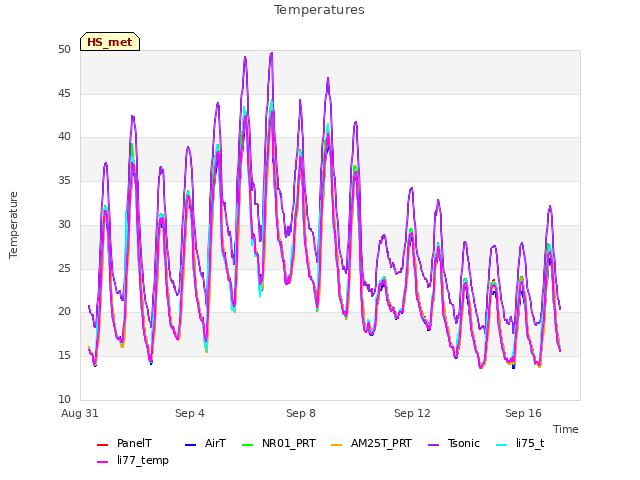Click the 15 y-axis tick label
The image size is (640, 480).
[64, 356]
